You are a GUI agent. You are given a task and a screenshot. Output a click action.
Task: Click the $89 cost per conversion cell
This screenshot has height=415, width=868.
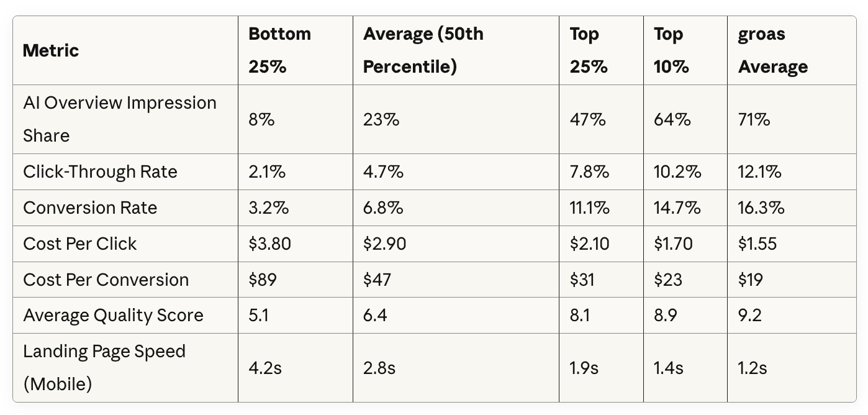[263, 280]
